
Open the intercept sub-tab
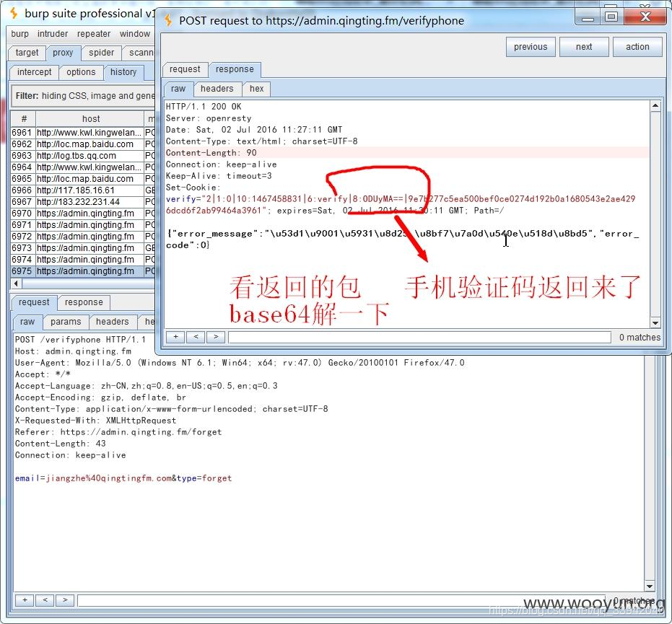[35, 72]
